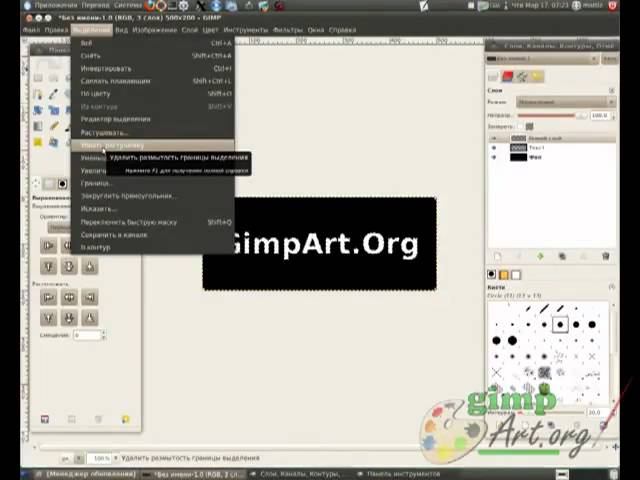Open the image selector dropdown in dock
The width and height of the screenshot is (640, 480).
[x=542, y=59]
